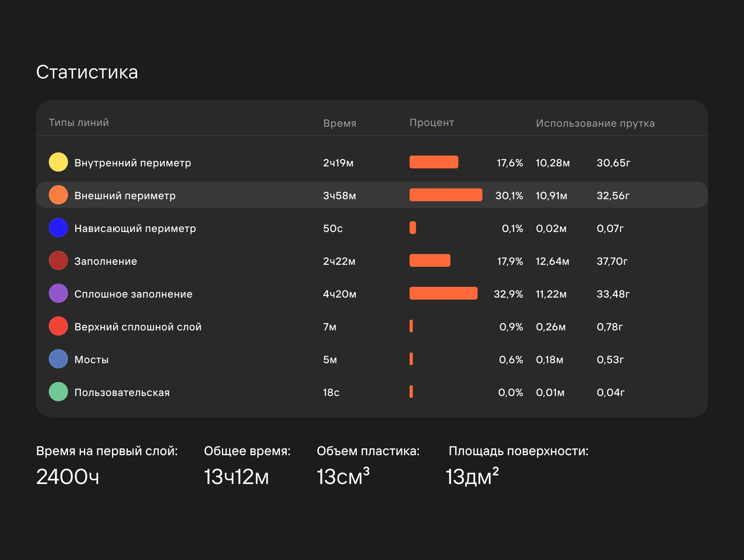The width and height of the screenshot is (744, 560).
Task: Click the time value 7м
Action: 330,327
